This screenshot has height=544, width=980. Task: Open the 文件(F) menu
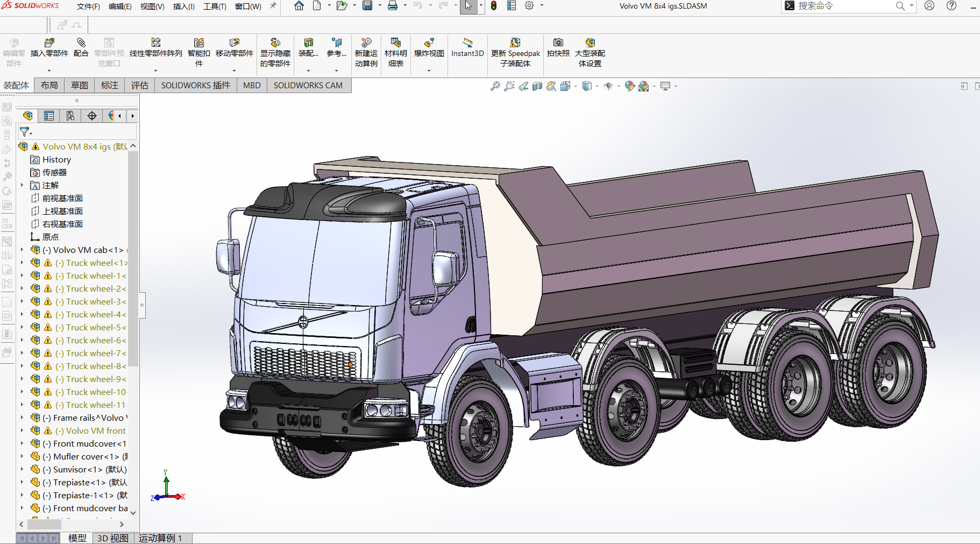click(x=88, y=6)
